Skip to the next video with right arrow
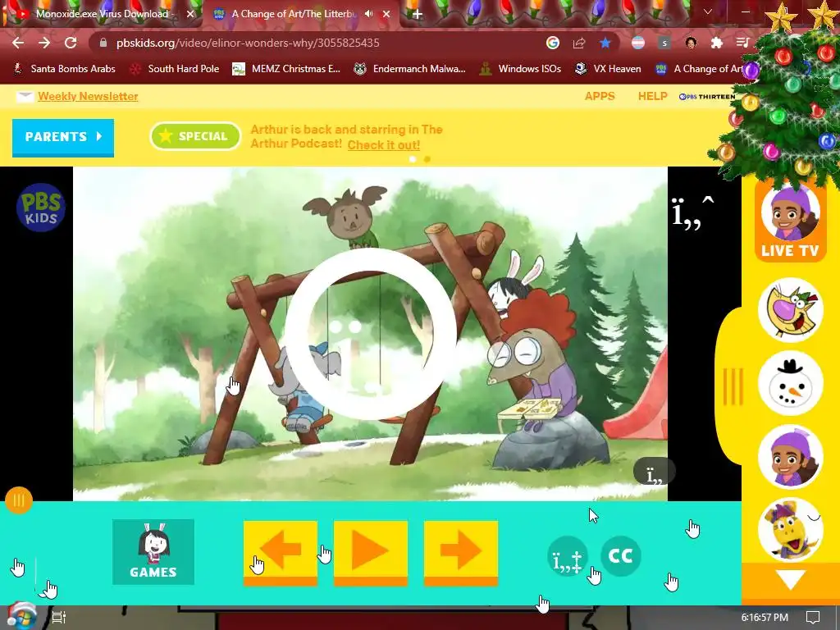 461,553
